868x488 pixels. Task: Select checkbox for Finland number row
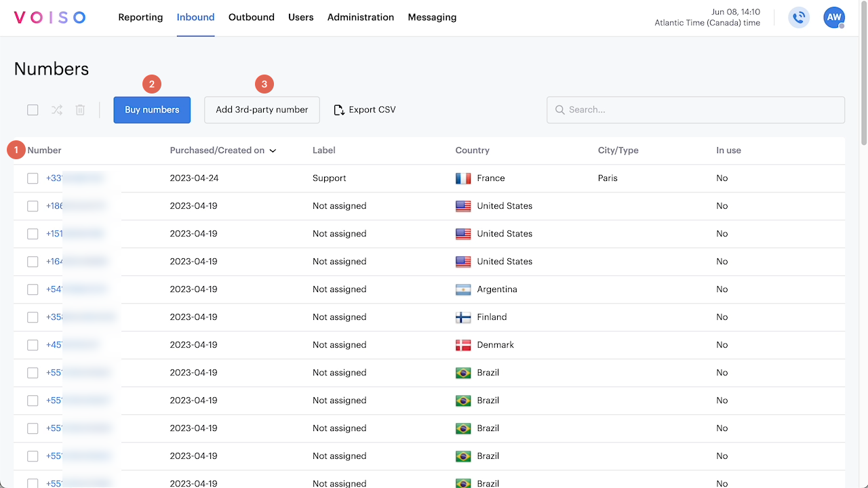(x=33, y=317)
